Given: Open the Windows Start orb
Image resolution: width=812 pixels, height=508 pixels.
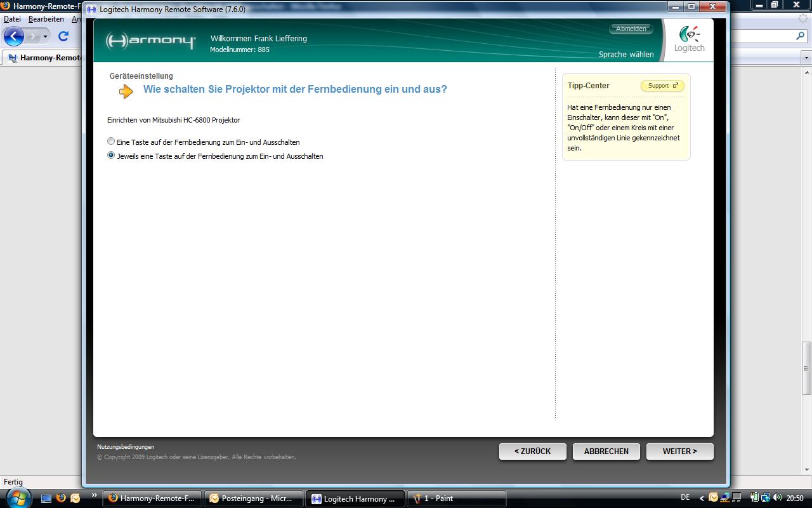Looking at the screenshot, I should 17,498.
